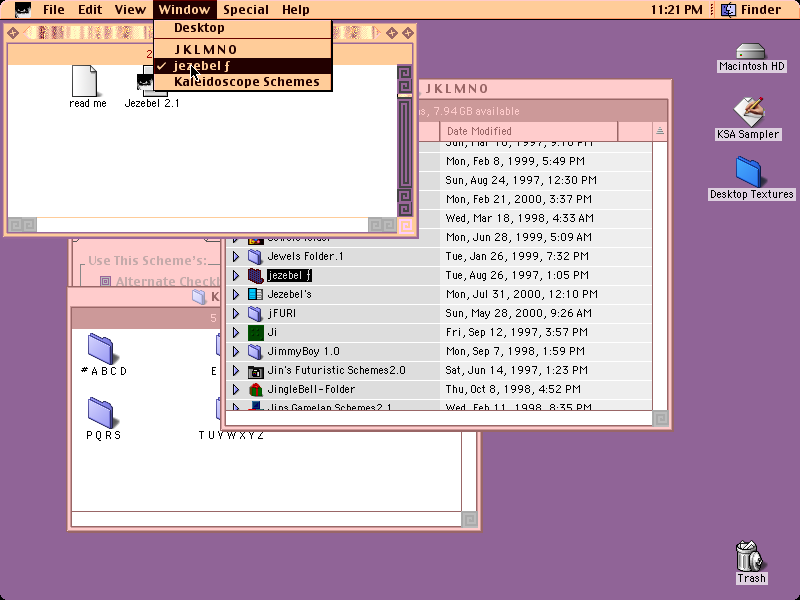The width and height of the screenshot is (800, 600).
Task: Click the Date Modified column header
Action: tap(529, 131)
